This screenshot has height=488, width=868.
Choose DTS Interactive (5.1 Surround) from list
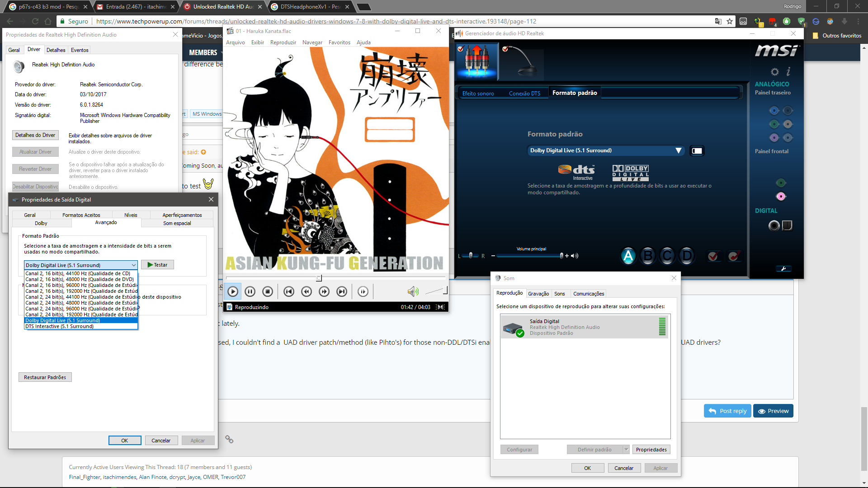pyautogui.click(x=81, y=326)
